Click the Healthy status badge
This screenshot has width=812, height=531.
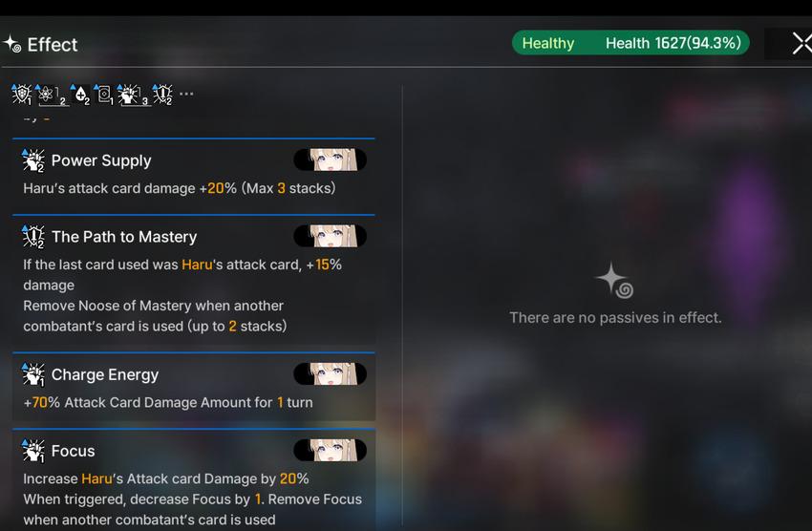point(548,43)
